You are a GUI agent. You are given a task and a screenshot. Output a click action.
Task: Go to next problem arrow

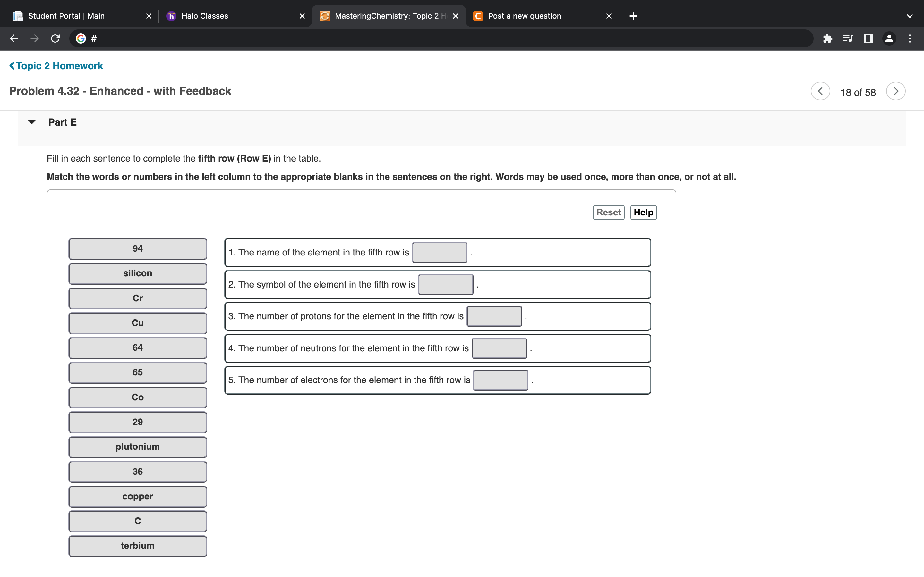point(896,92)
